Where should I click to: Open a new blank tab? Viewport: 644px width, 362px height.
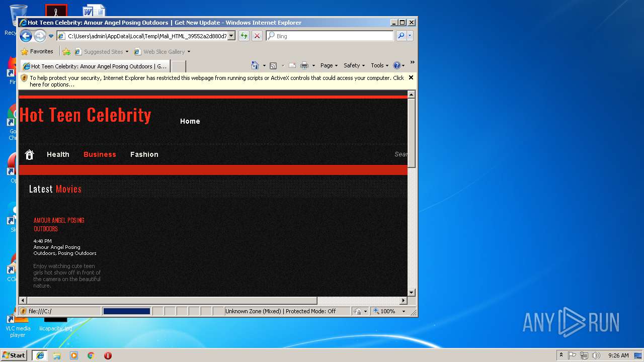(x=179, y=66)
